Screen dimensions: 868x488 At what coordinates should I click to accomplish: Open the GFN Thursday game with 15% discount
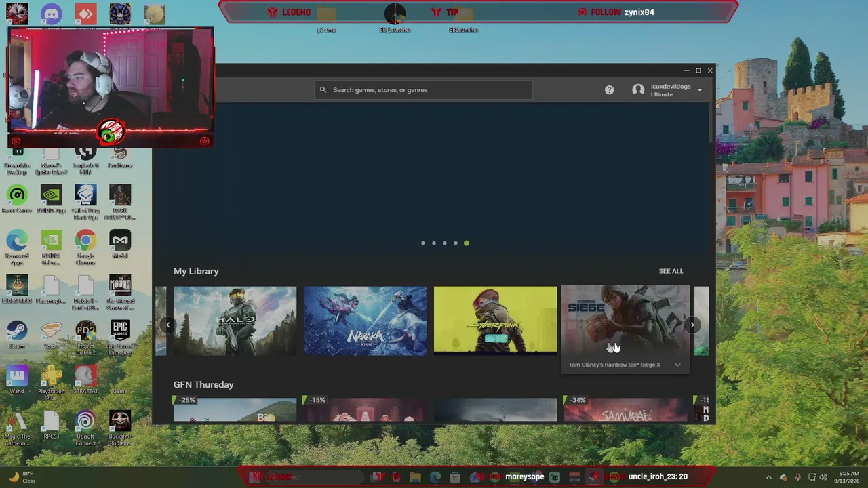pos(365,409)
